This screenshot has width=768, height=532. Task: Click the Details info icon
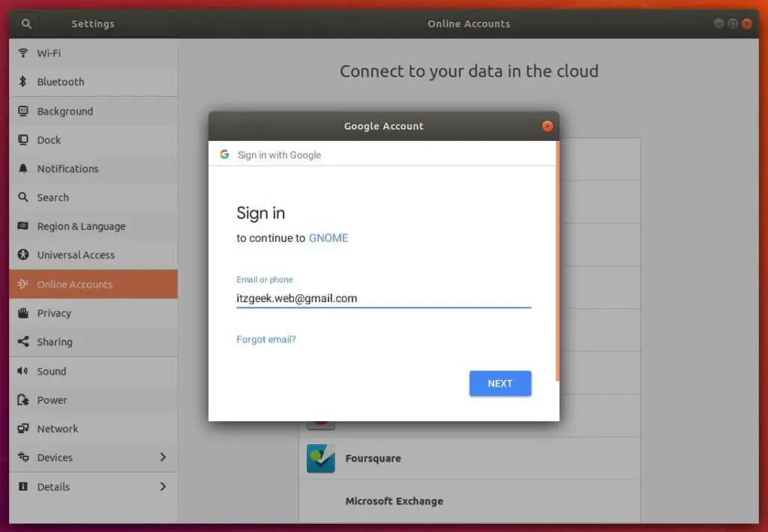point(22,486)
